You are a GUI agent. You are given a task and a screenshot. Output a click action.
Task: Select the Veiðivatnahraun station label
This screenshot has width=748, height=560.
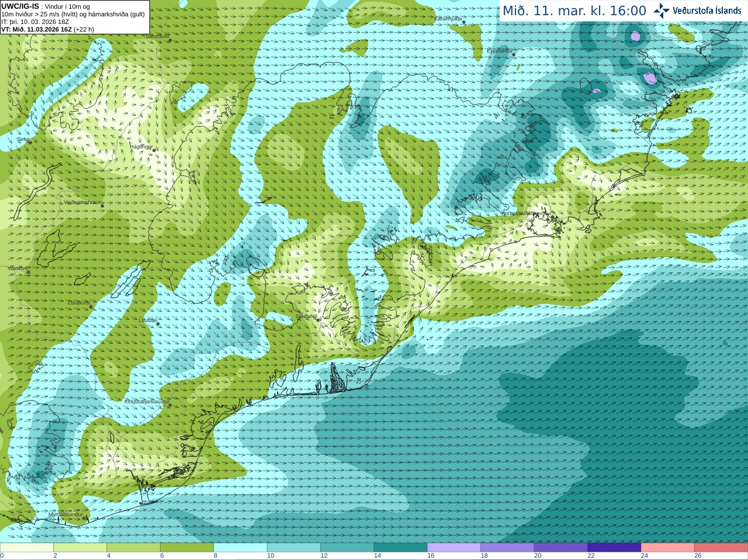pyautogui.click(x=82, y=202)
